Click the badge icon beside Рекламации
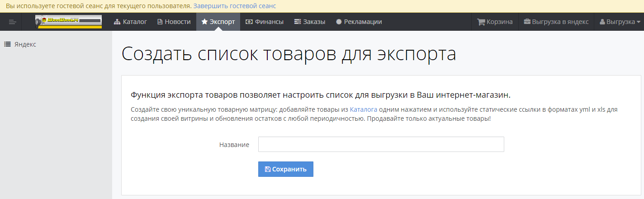The height and width of the screenshot is (199, 644). pyautogui.click(x=339, y=22)
